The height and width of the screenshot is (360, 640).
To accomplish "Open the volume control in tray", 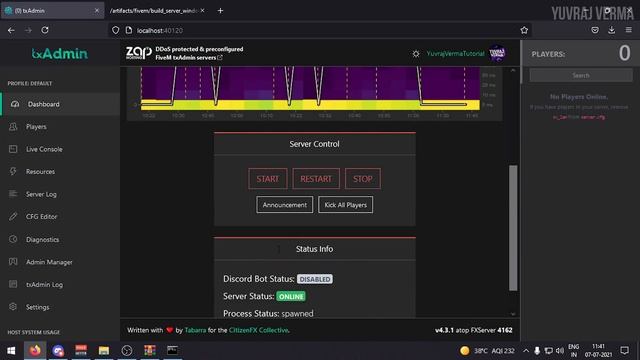I will 560,351.
